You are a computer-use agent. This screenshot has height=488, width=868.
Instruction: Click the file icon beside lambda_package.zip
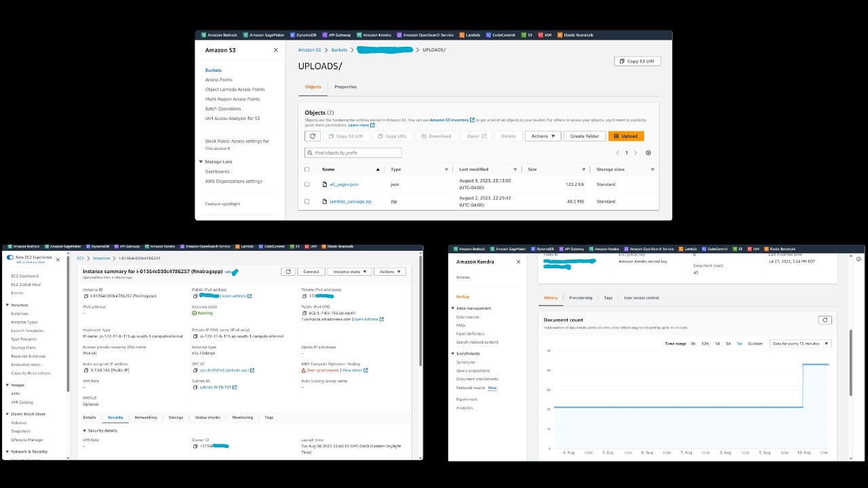(x=325, y=201)
